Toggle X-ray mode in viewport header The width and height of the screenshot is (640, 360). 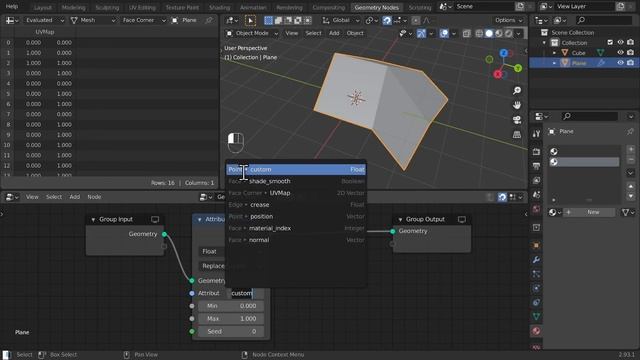467,33
